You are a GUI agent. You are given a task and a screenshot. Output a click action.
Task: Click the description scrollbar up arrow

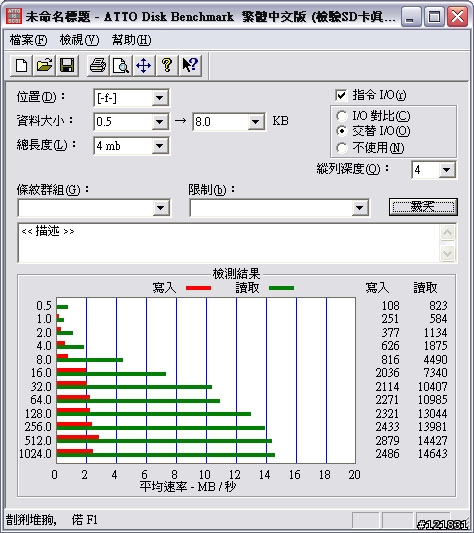[447, 233]
